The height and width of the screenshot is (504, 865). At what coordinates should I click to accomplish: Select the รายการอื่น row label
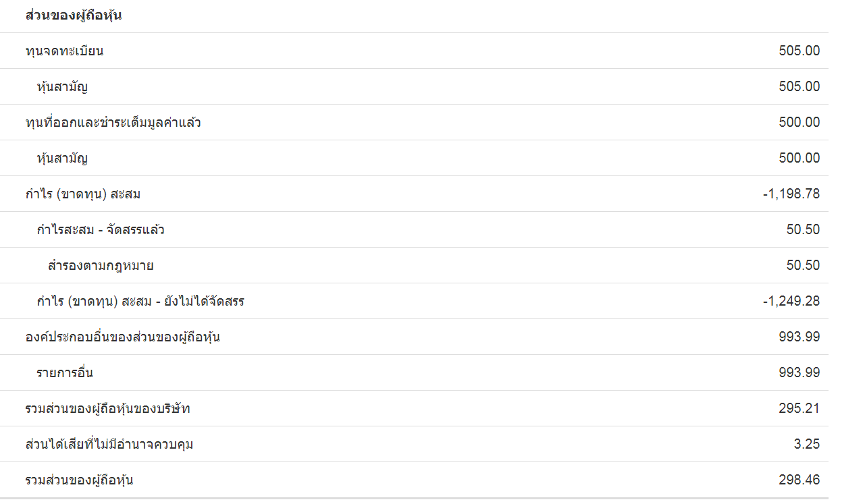click(65, 372)
